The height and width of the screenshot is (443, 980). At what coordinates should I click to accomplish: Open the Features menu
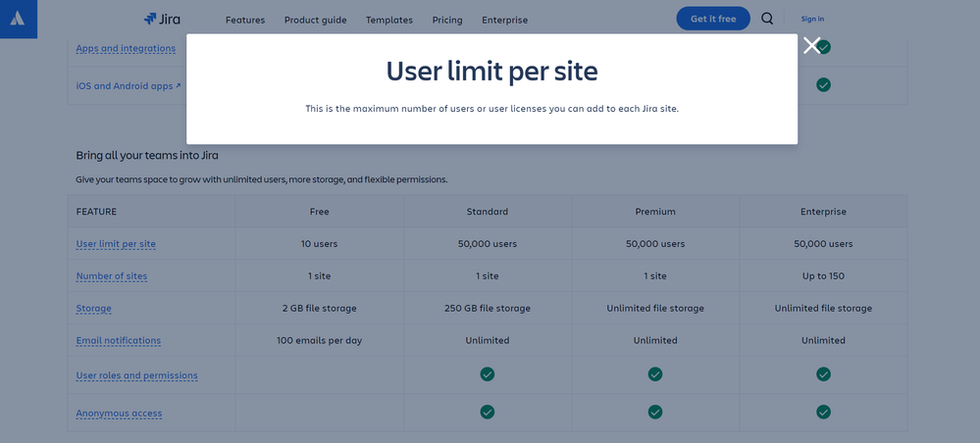245,20
